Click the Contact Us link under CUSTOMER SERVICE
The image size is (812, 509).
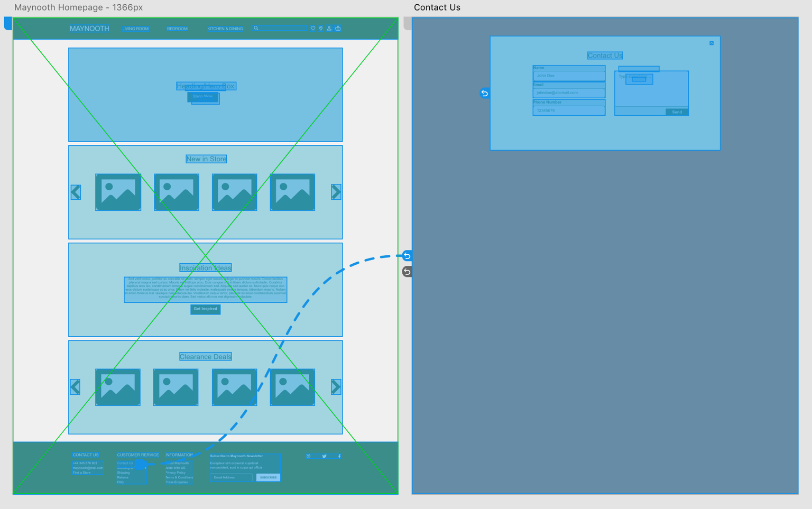point(125,464)
